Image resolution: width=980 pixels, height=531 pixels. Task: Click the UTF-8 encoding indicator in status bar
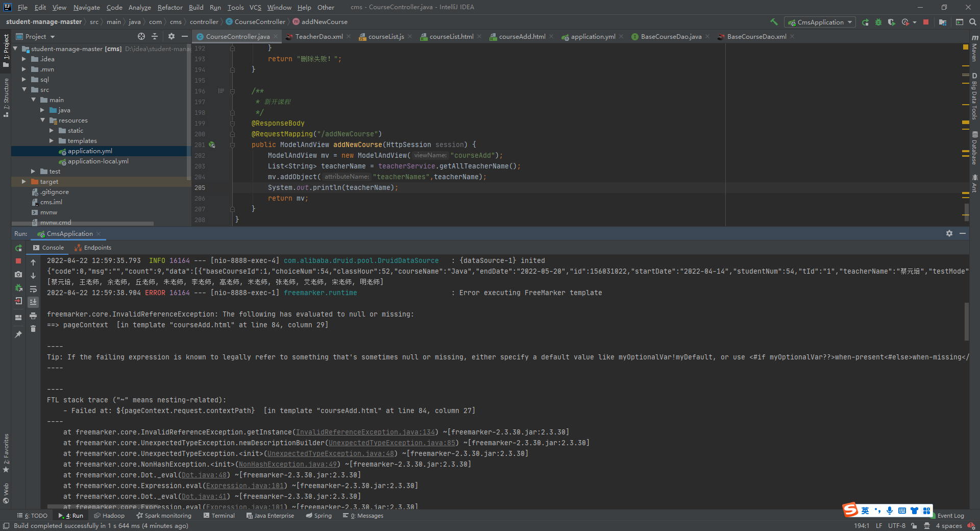tap(896, 526)
